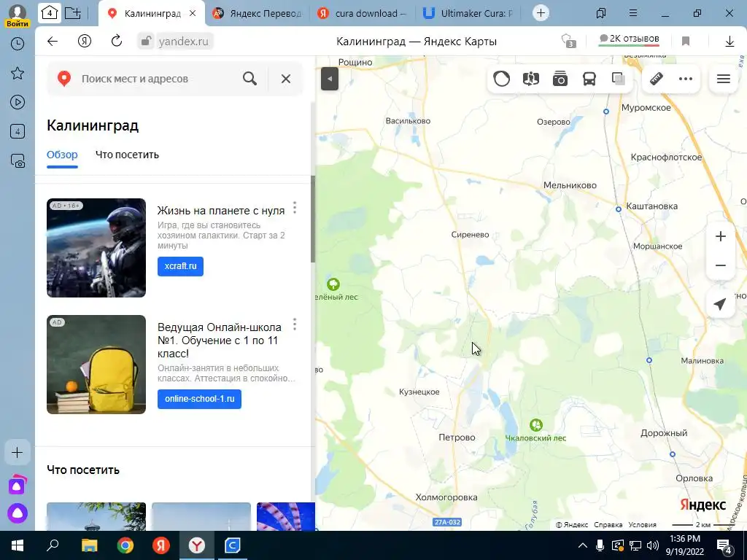Open Google Chrome from taskbar
Screen dimensions: 747x560
(125, 545)
